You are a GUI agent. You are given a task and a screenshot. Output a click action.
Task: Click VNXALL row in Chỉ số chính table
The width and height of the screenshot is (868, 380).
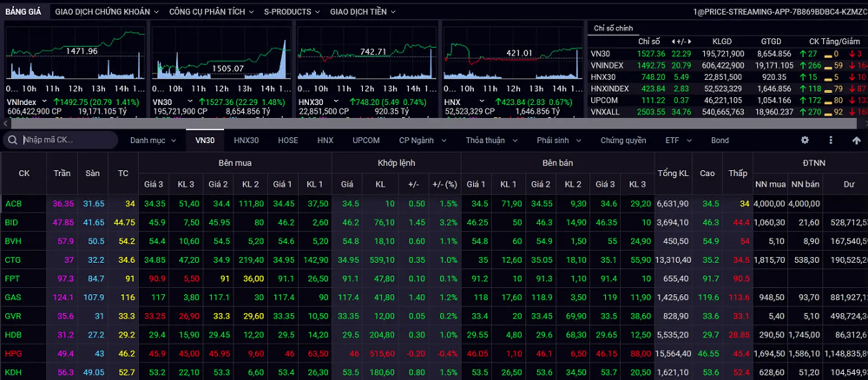click(728, 112)
